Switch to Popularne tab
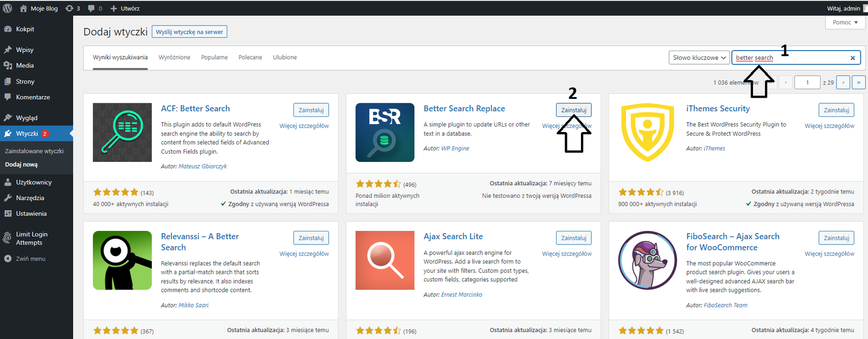This screenshot has height=339, width=868. tap(214, 58)
